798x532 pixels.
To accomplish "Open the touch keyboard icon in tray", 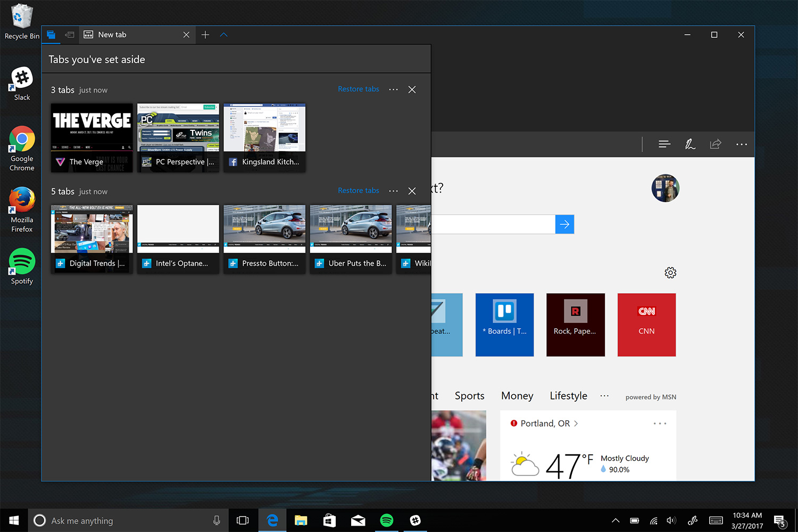I will click(716, 520).
